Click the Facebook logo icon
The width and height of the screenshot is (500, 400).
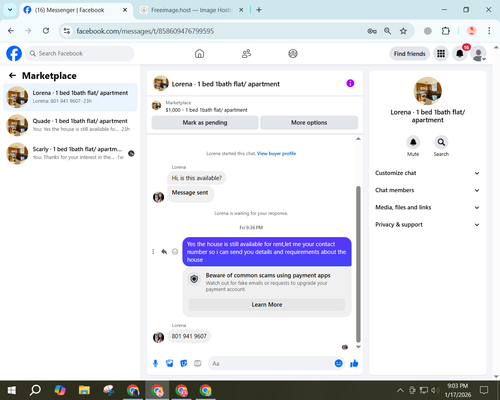14,53
